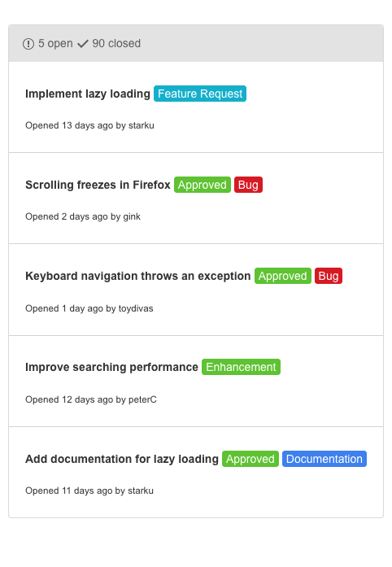Viewport: 392px width, 567px height.
Task: Show the 90 closed issues
Action: pos(116,43)
